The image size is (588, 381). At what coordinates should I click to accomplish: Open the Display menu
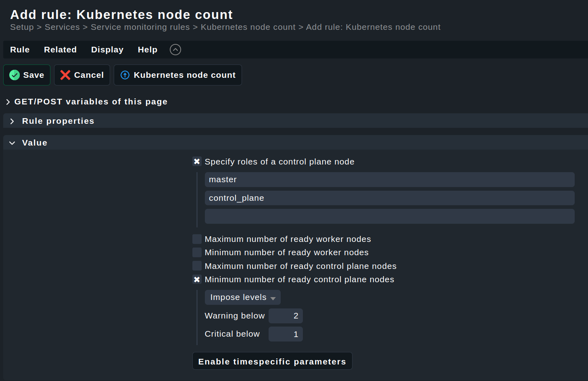click(107, 50)
